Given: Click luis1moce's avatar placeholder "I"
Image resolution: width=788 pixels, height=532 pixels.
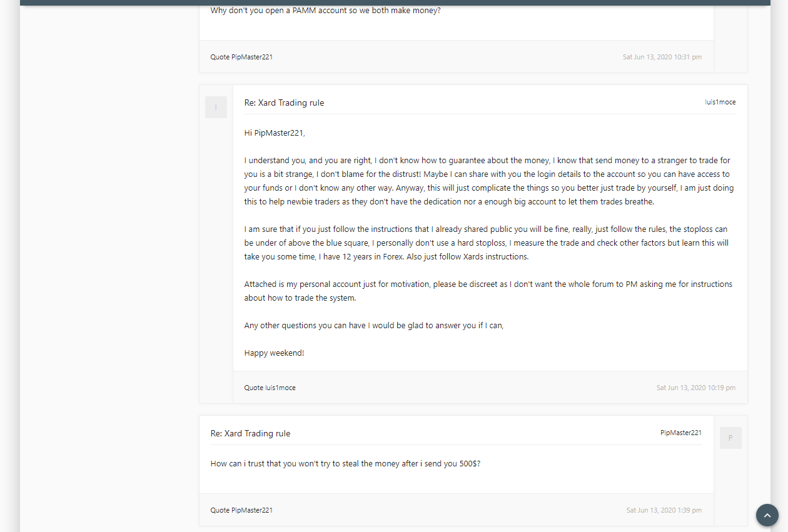Looking at the screenshot, I should point(216,108).
